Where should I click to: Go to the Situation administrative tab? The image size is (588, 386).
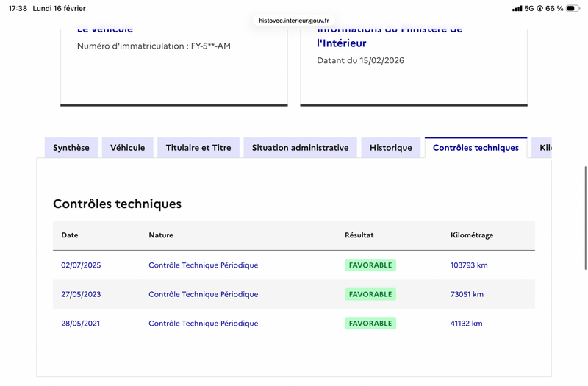[300, 148]
